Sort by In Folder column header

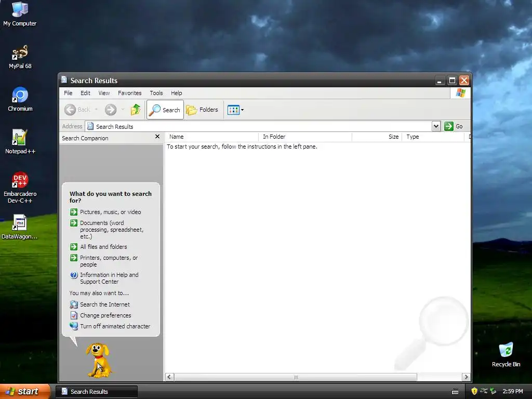305,137
